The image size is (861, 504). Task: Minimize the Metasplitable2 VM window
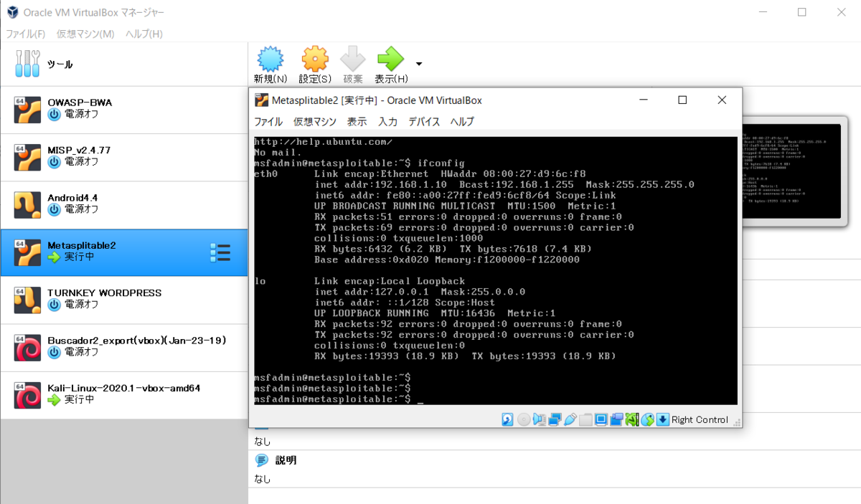[x=644, y=100]
